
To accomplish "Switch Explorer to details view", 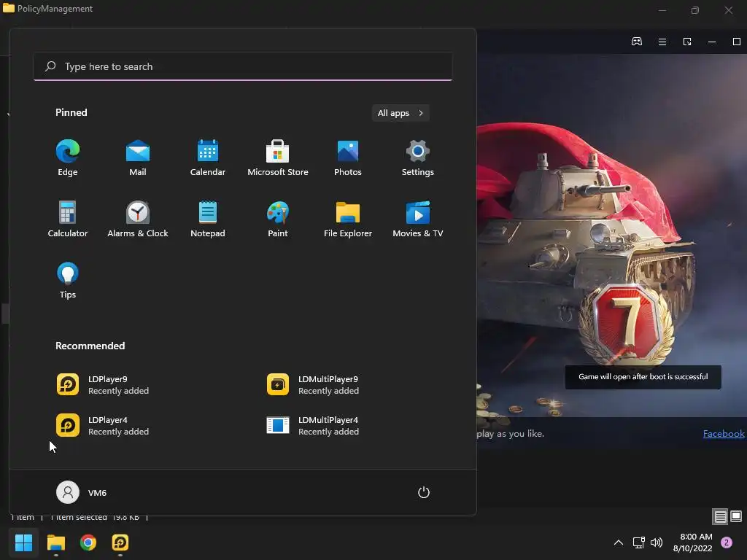I will click(x=721, y=517).
